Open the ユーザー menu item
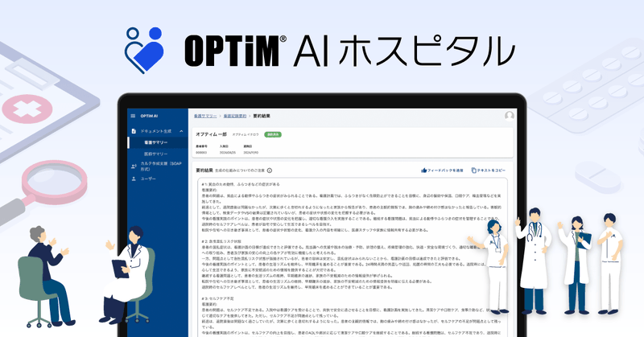The image size is (644, 337). point(148,179)
